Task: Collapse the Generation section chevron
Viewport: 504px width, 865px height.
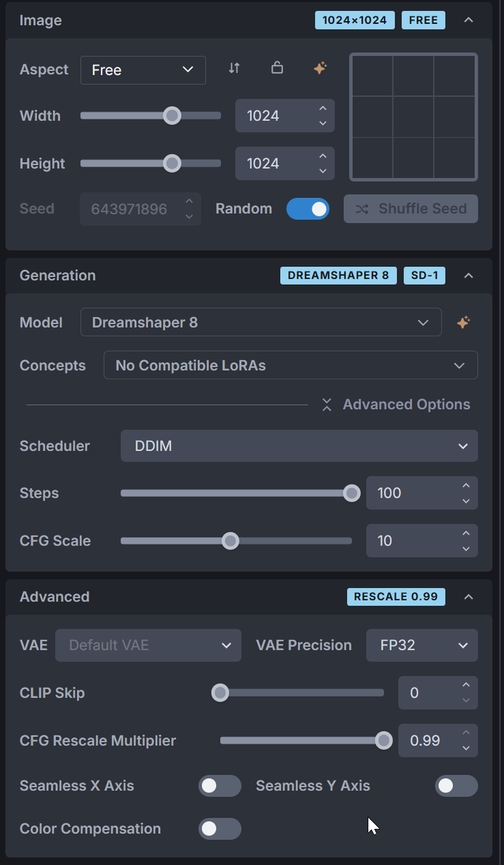Action: coord(469,275)
